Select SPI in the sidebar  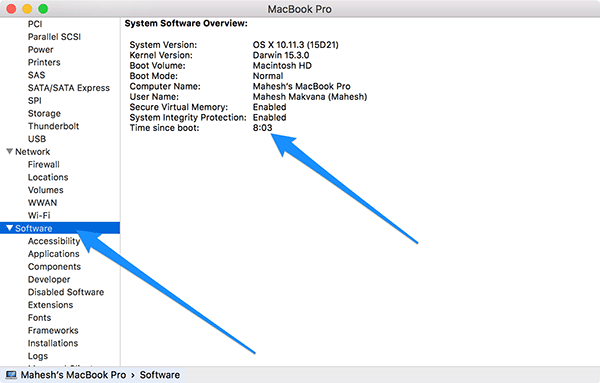(34, 101)
